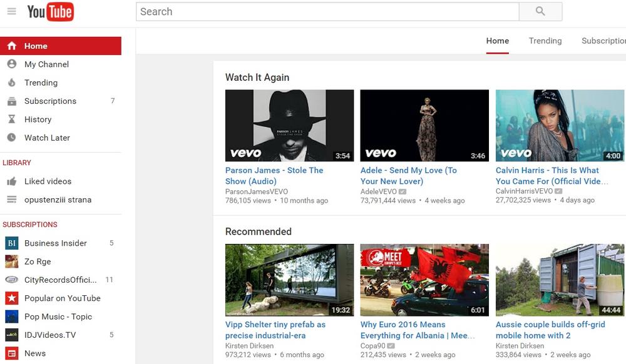Open the LIBRARY section heading
The height and width of the screenshot is (364, 626).
coord(17,163)
